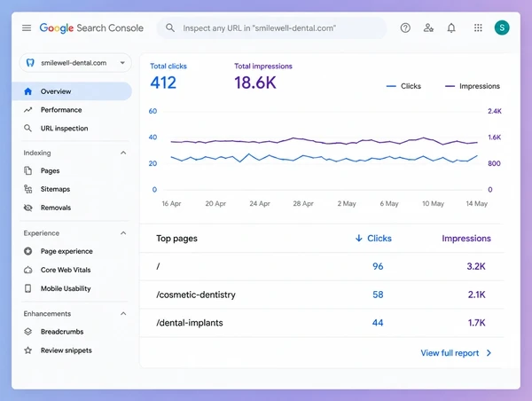This screenshot has height=401, width=532.
Task: Click the Top pages heading
Action: click(x=176, y=239)
